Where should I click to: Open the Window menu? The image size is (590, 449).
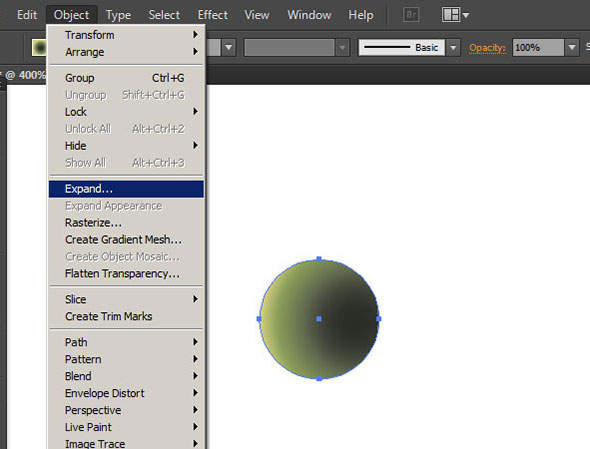coord(309,15)
